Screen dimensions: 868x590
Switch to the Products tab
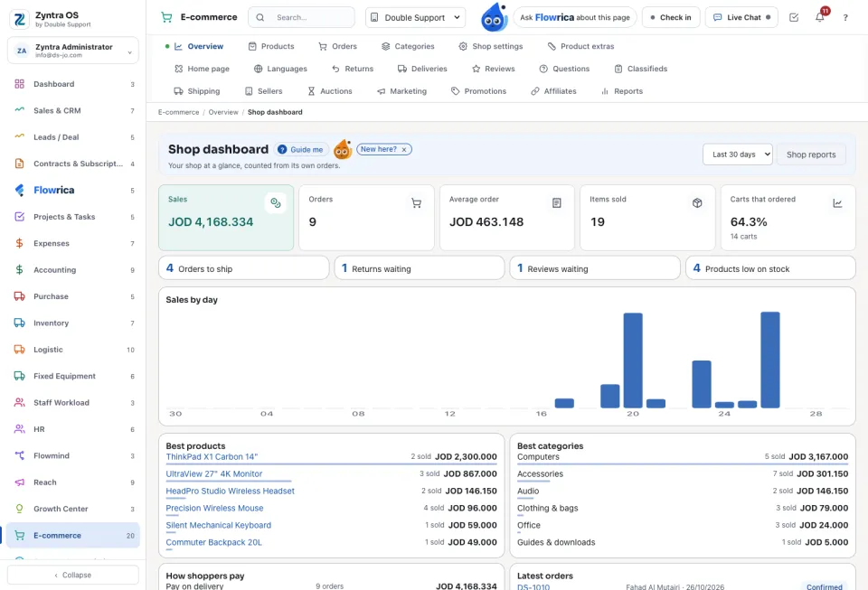point(271,46)
